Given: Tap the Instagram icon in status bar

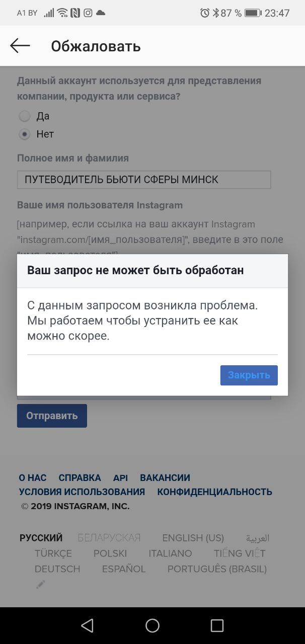Looking at the screenshot, I should click(88, 13).
